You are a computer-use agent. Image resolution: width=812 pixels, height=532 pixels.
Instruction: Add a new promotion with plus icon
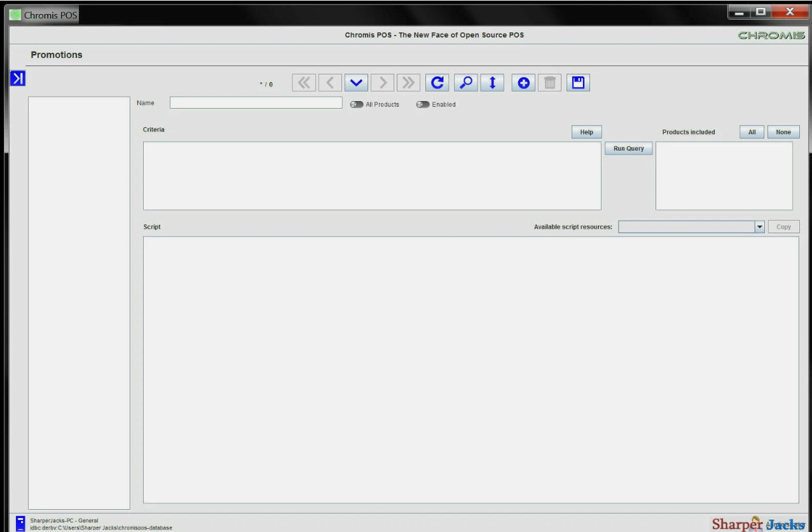(x=523, y=83)
